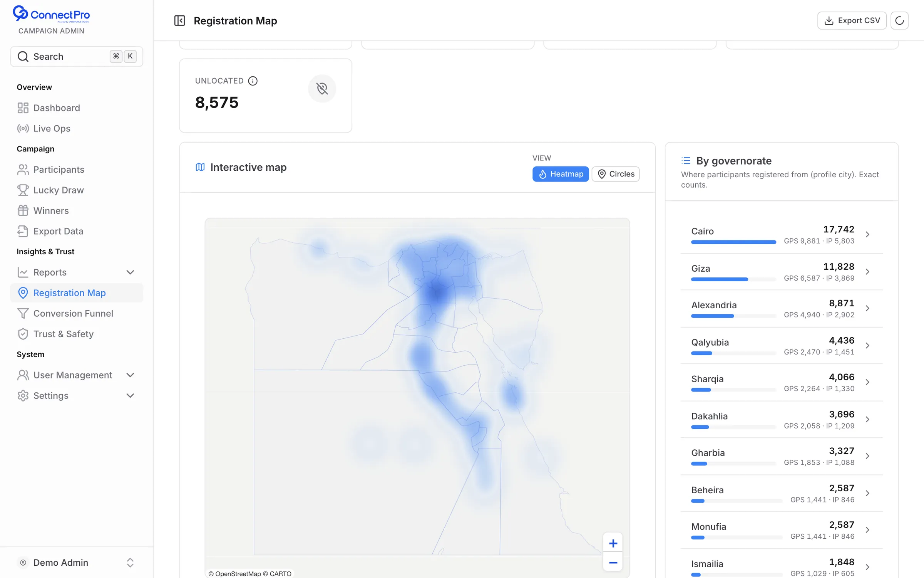924x578 pixels.
Task: Select the Dakahlia governorate row
Action: [782, 419]
